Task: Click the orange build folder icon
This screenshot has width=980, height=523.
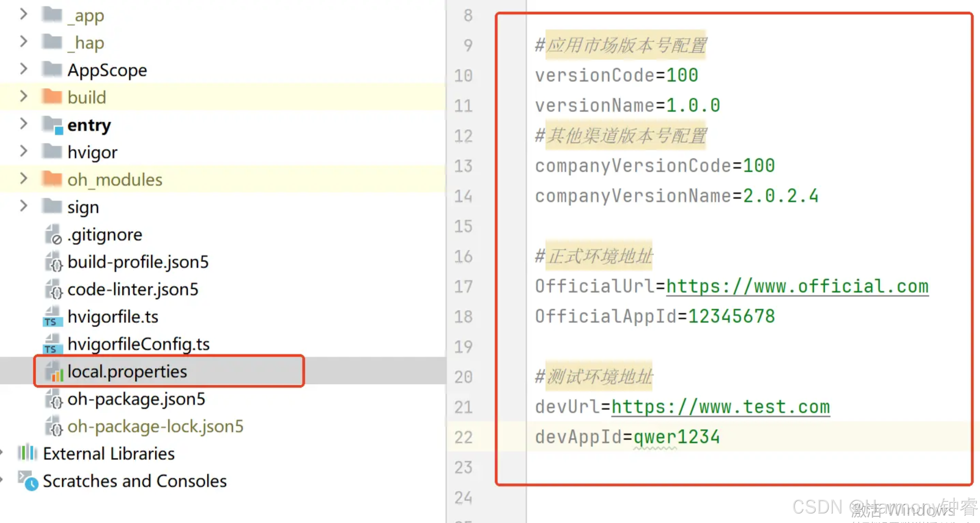Action: [52, 97]
